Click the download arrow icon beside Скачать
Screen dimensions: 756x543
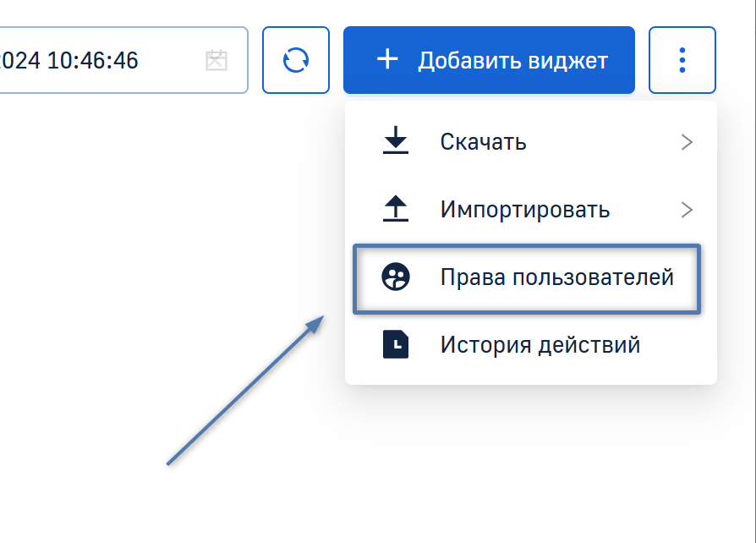point(395,141)
